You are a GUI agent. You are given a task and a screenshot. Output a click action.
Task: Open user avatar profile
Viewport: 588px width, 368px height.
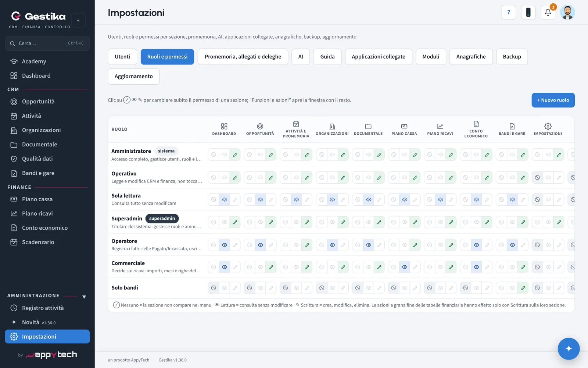pyautogui.click(x=567, y=12)
